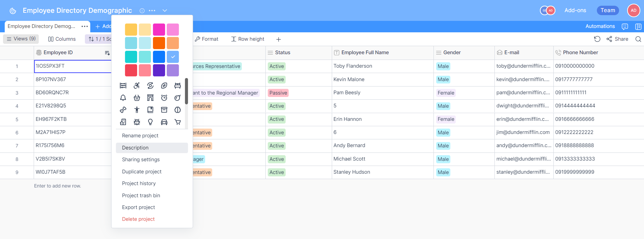Viewport: 644px width, 239px height.
Task: Click the checked light blue color swatch
Action: [173, 57]
